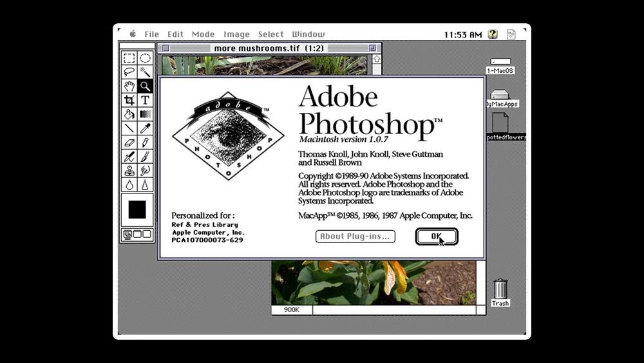Select the Magic Wand tool
644x363 pixels.
pyautogui.click(x=145, y=72)
